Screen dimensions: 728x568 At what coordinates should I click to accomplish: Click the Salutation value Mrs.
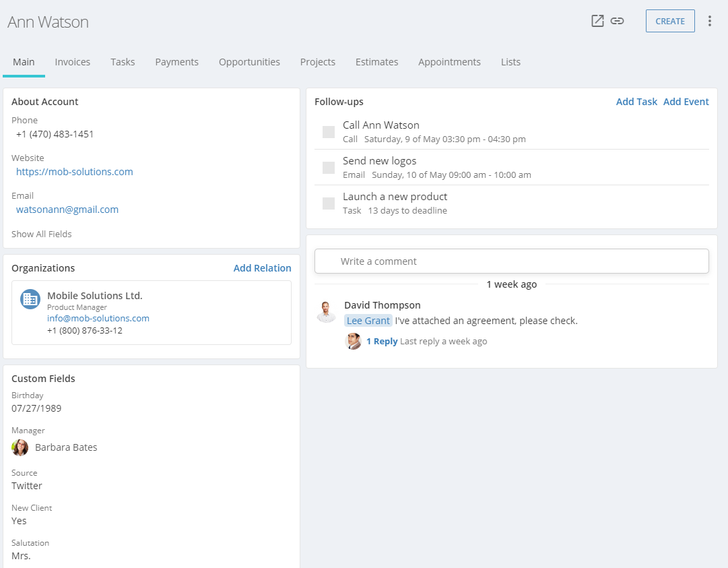coord(21,556)
